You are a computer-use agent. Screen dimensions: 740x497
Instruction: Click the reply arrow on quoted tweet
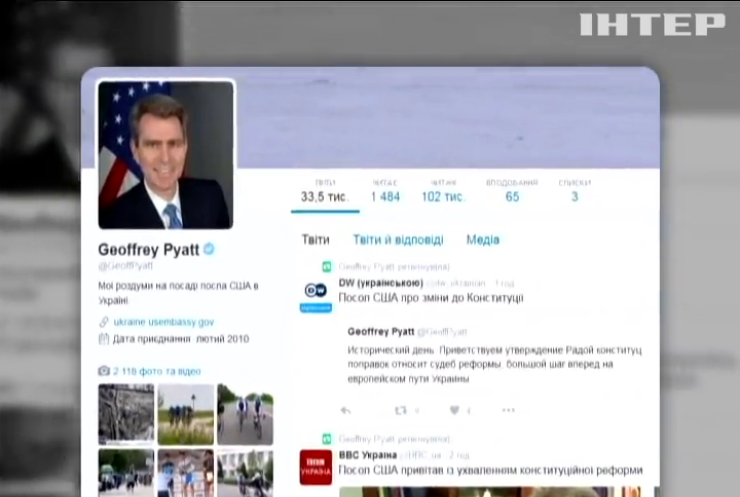point(346,410)
